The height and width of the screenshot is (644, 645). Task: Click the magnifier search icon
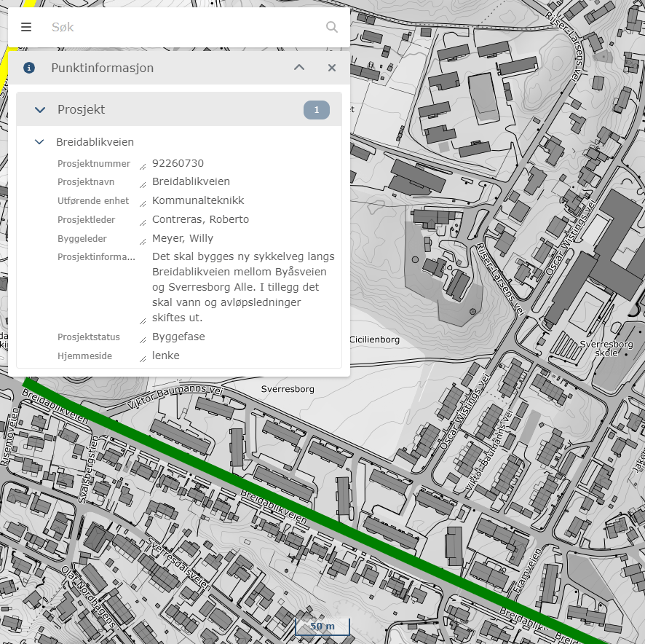tap(332, 27)
